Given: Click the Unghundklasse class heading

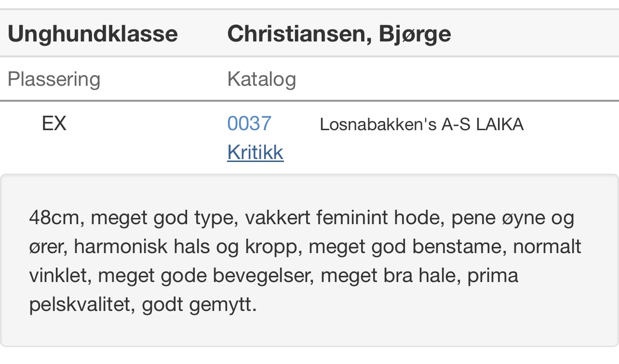Looking at the screenshot, I should coord(93,34).
